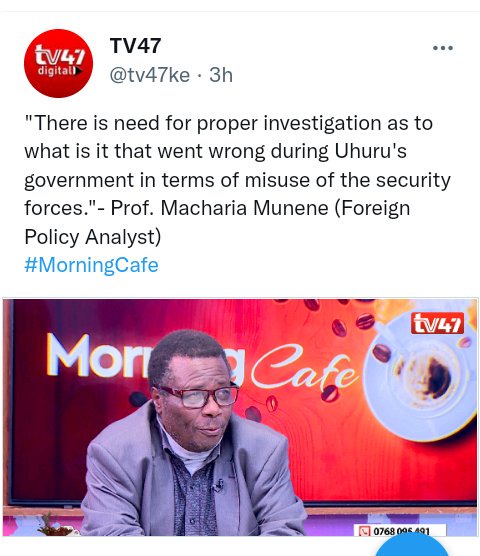
Task: Open the Morning Cafe studio photo
Action: 240,417
